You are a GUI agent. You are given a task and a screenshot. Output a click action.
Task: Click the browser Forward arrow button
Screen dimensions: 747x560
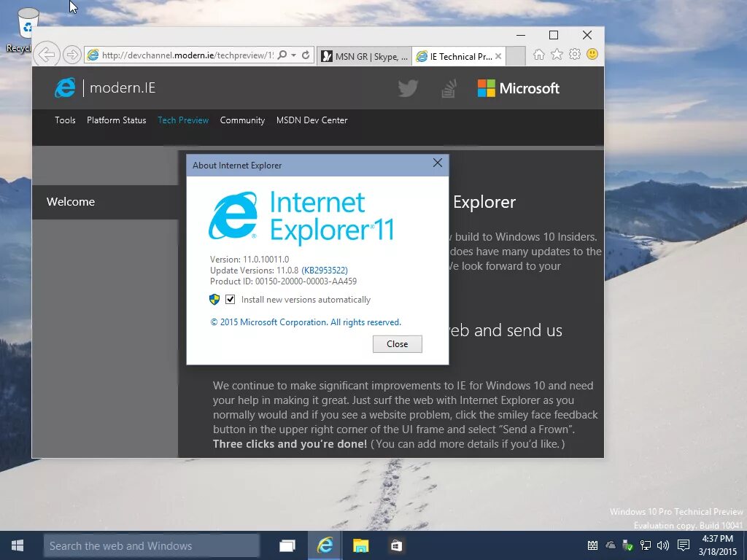[72, 55]
